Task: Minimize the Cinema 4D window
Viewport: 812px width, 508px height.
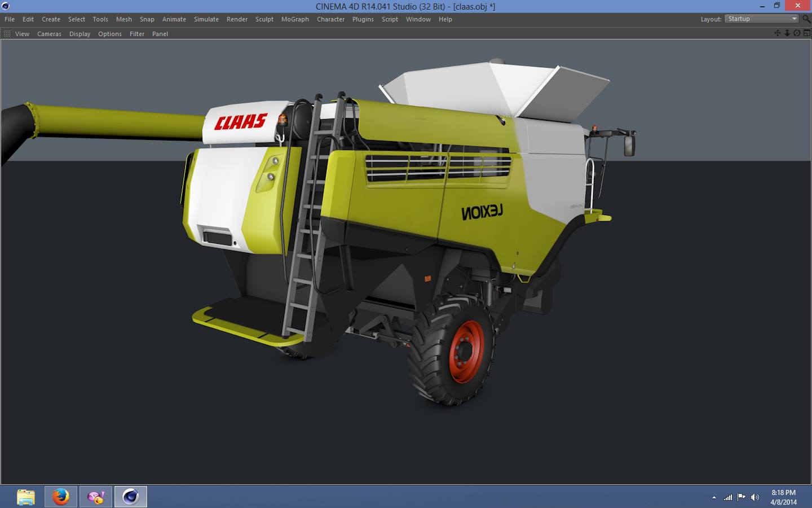Action: tap(762, 6)
